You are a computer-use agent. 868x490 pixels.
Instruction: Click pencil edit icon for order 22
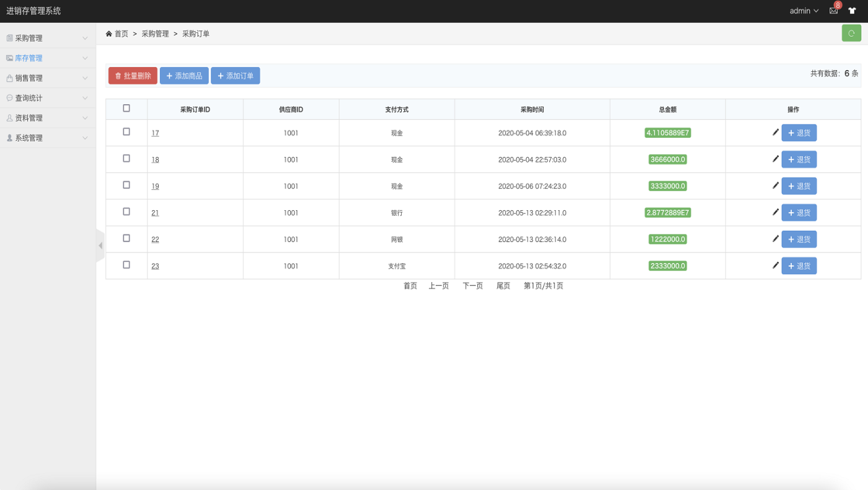(x=775, y=239)
